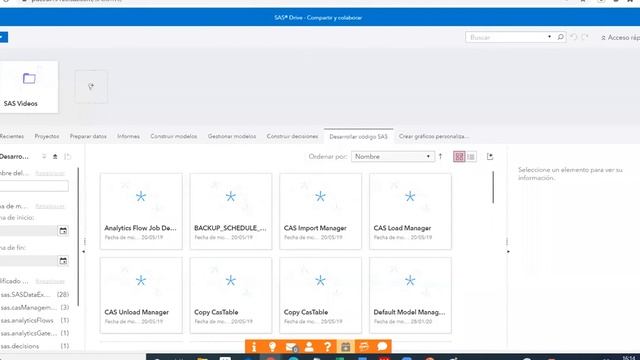Viewport: 640px width, 360px height.
Task: Click the content area vertical scrollbar
Action: [493, 187]
